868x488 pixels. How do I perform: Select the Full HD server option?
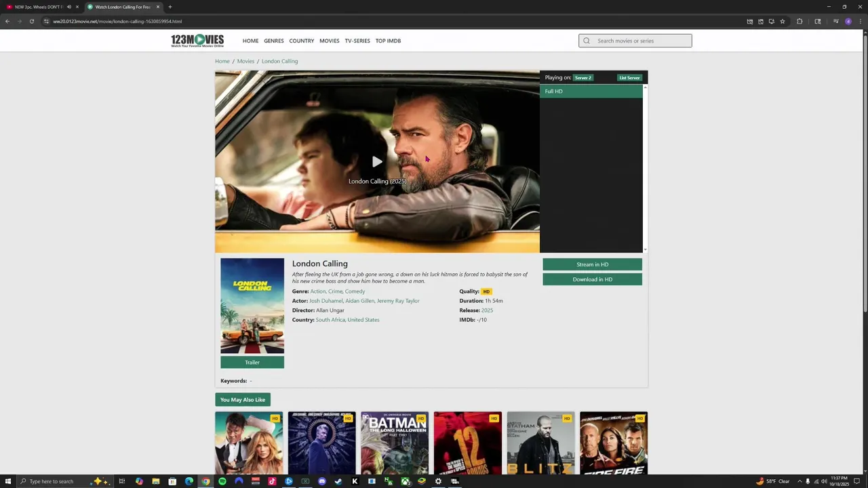[591, 91]
